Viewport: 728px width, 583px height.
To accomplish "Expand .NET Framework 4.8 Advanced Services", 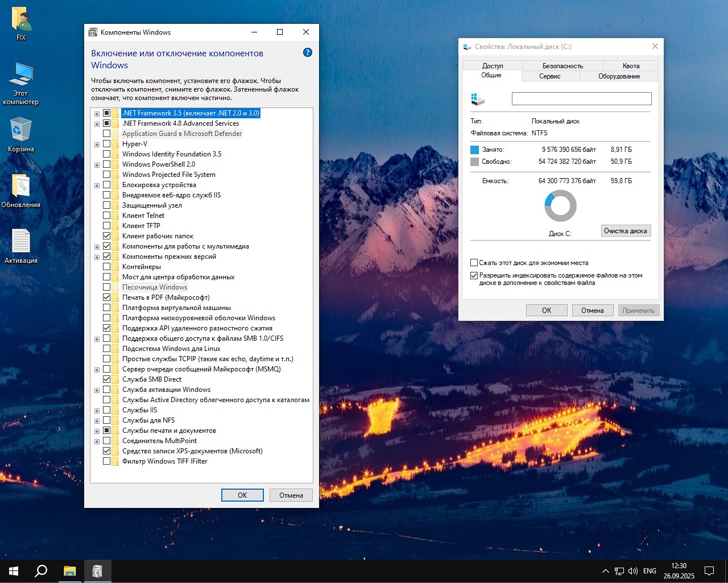I will click(x=97, y=124).
